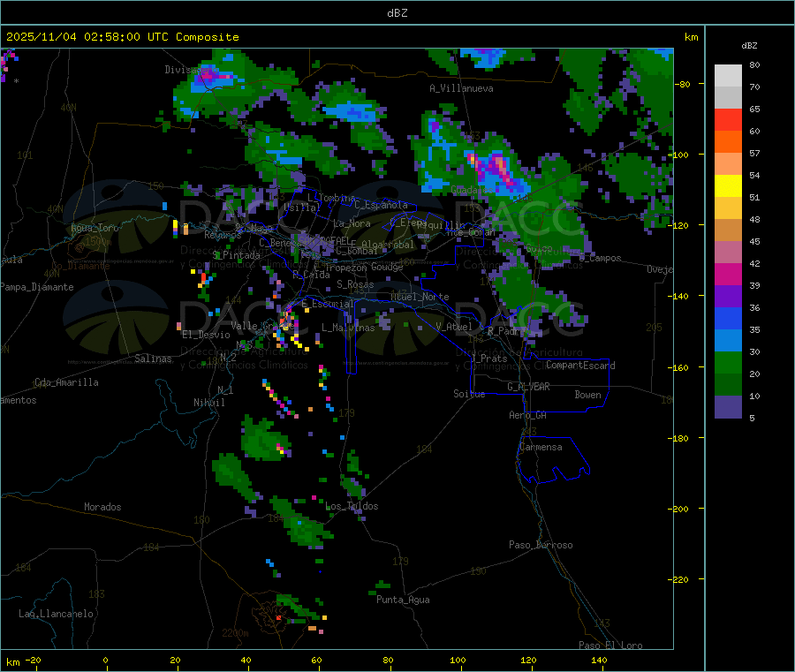Select the yellow 54 dBZ legend swatch

pyautogui.click(x=728, y=186)
